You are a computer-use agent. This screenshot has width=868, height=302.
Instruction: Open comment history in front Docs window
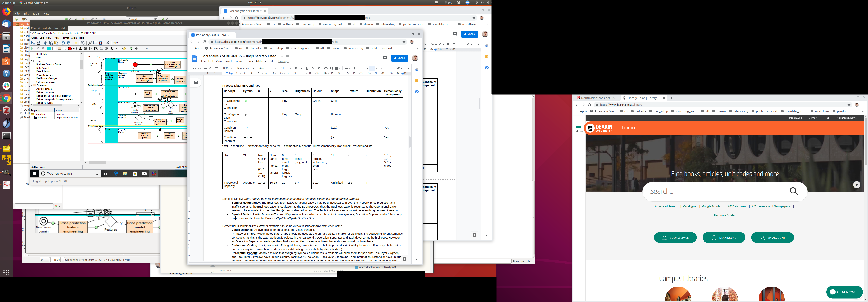click(385, 58)
